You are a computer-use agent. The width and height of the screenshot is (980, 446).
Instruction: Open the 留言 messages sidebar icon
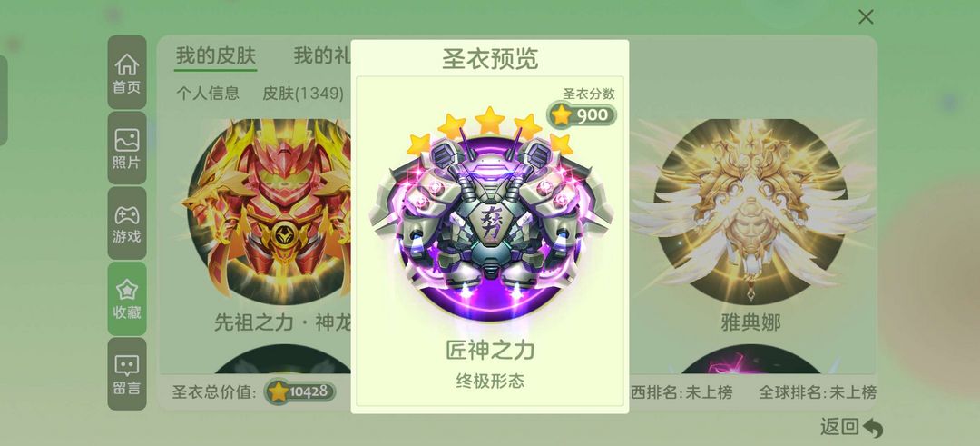[x=127, y=374]
